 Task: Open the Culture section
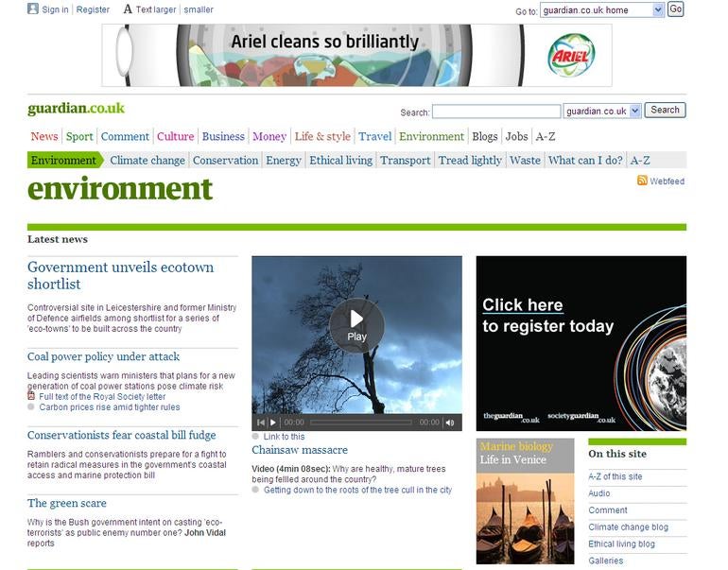176,136
